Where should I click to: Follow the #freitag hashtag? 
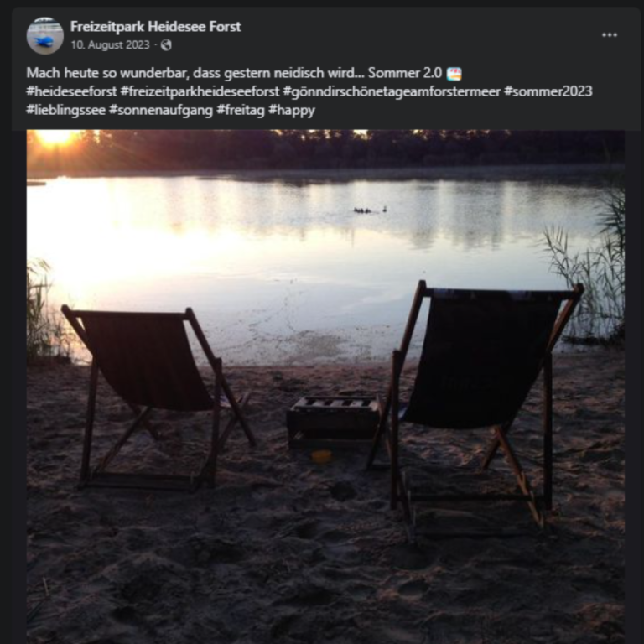(241, 110)
